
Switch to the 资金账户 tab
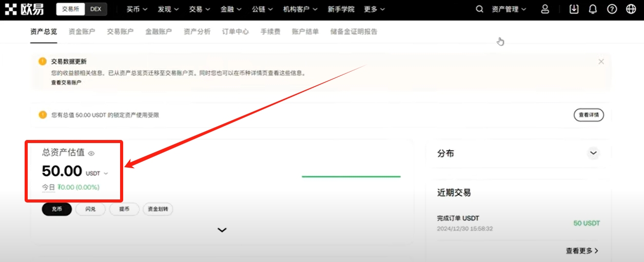(82, 32)
